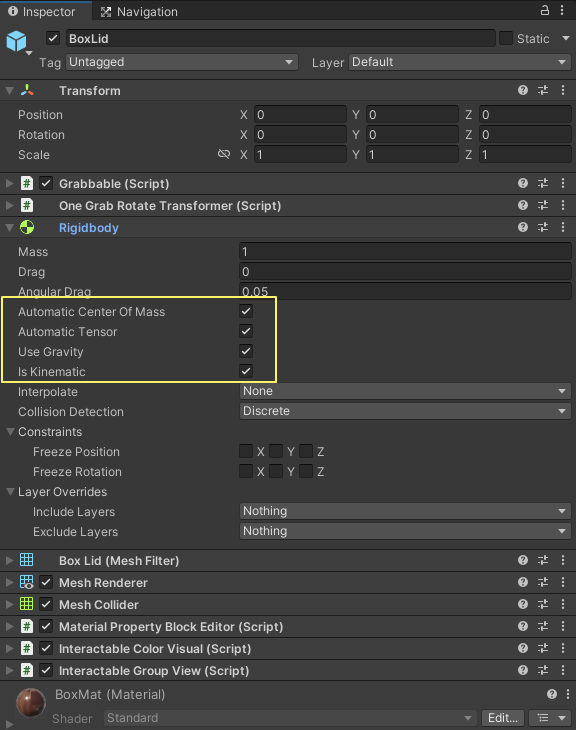The width and height of the screenshot is (576, 730).
Task: Open Grabbable script help reference
Action: point(523,183)
